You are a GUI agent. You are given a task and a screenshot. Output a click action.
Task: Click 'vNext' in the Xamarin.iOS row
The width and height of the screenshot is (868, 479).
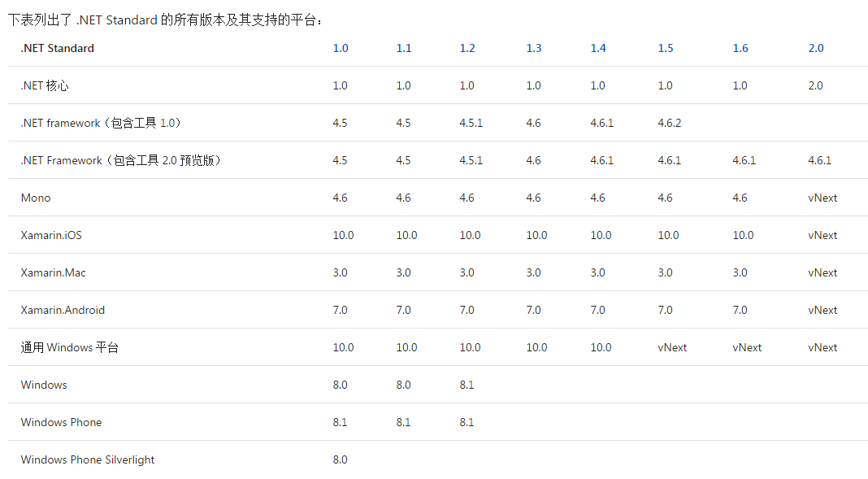822,235
